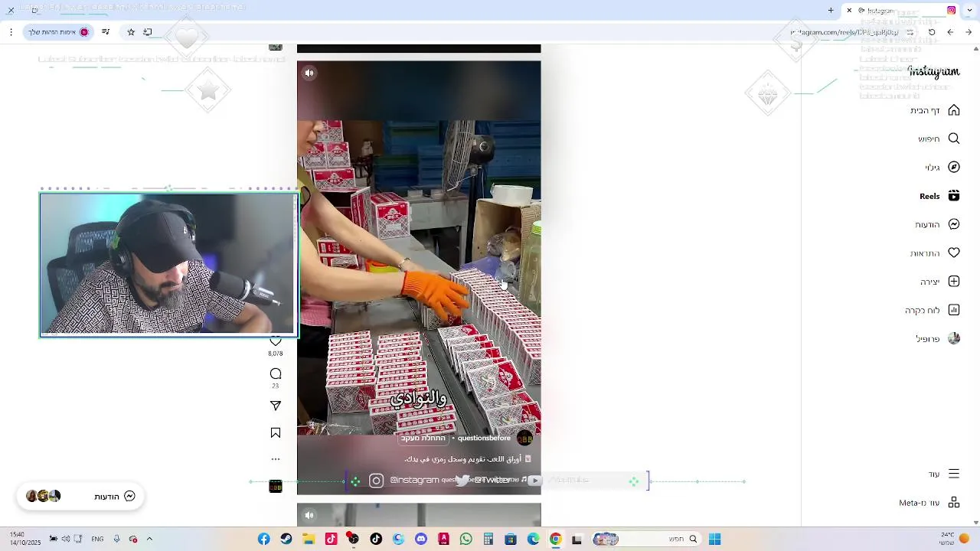Open Chrome from the taskbar

[555, 540]
